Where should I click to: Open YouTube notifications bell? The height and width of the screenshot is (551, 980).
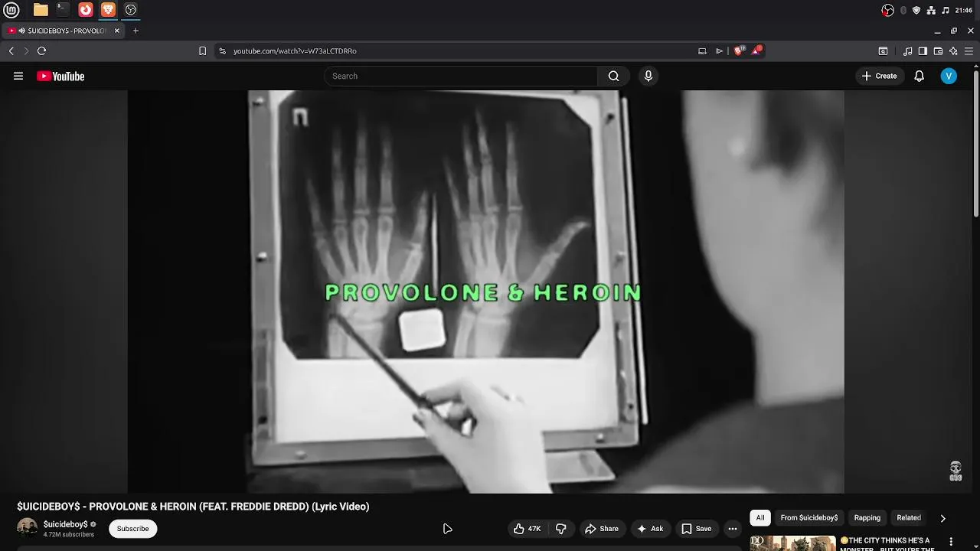[x=920, y=76]
